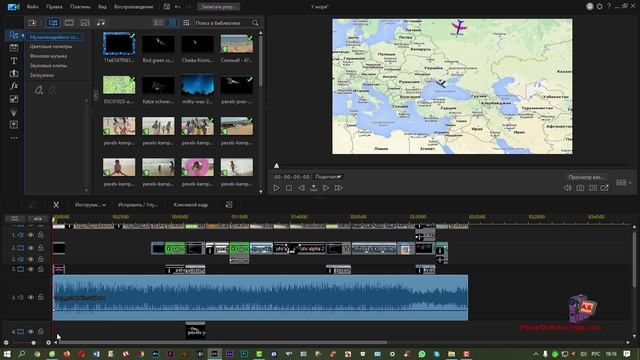Open the Media Room in sidebar
Screen dimensions: 640x360
pos(13,35)
